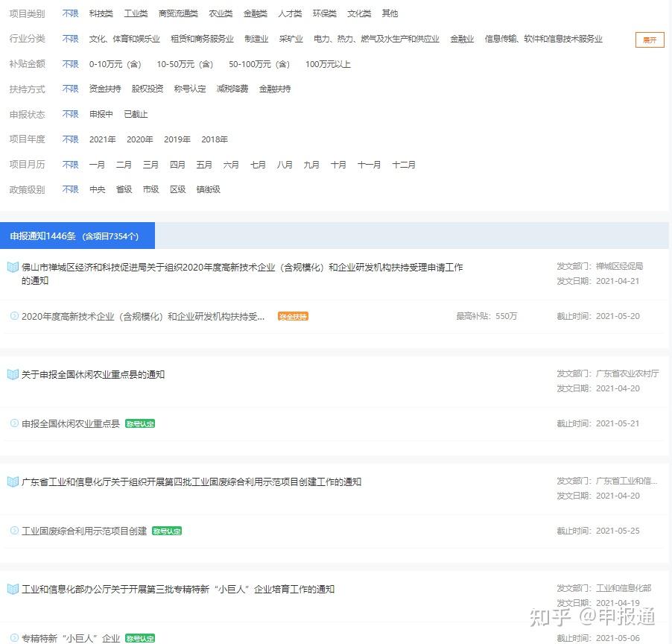Click circle arrow icon beside 工业固废综合利用示范项目创建
672x644 pixels.
(14, 531)
